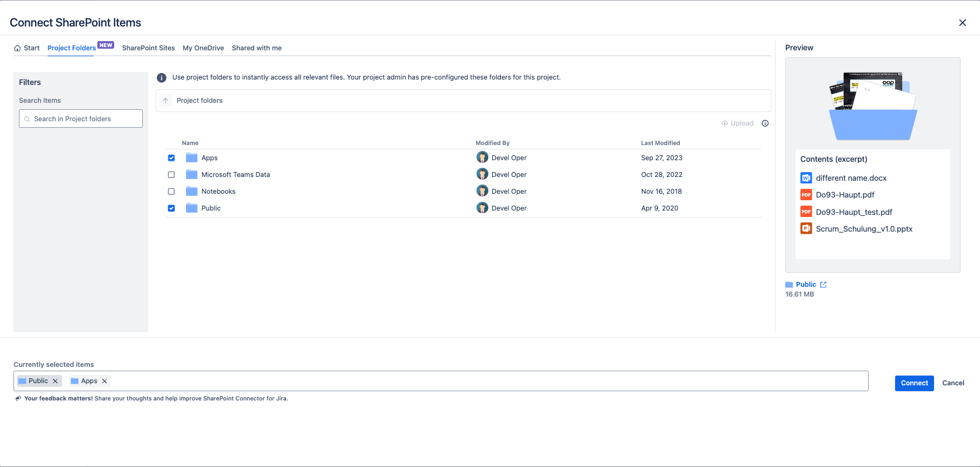Remove Public from selected items

pos(55,381)
